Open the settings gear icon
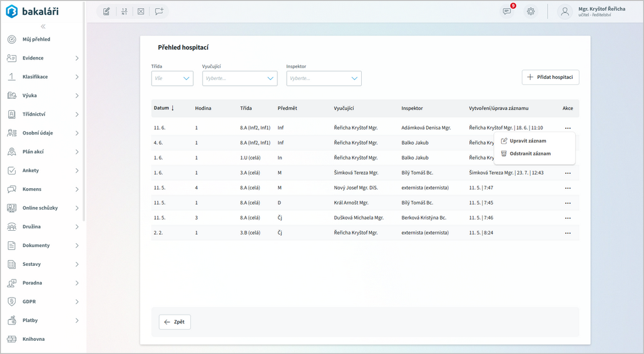644x354 pixels. [531, 11]
